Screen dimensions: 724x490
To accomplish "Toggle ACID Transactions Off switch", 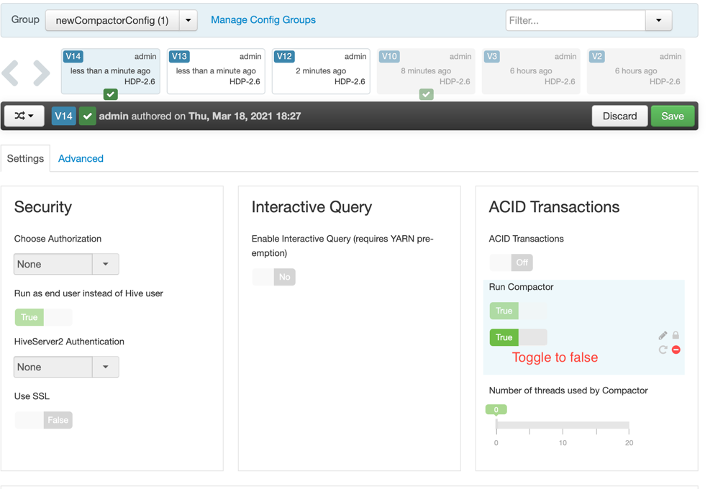I will [511, 263].
